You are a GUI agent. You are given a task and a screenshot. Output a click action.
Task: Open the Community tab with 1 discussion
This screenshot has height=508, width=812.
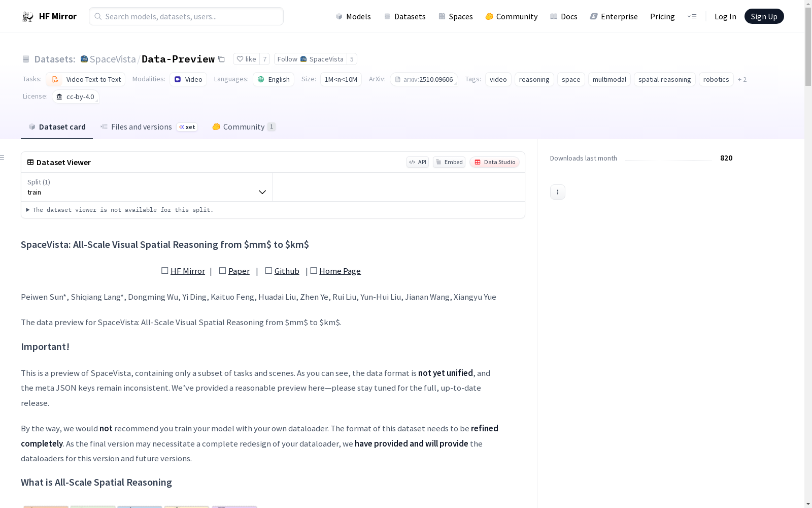244,127
